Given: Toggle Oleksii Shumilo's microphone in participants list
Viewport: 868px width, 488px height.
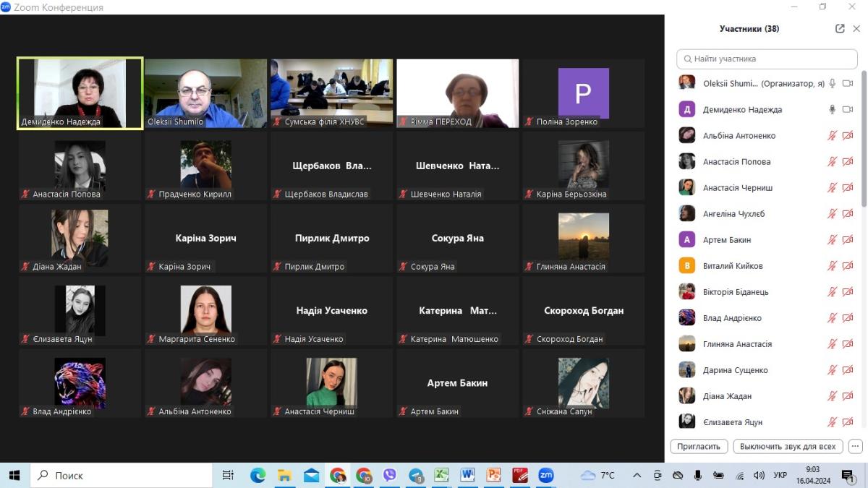Looking at the screenshot, I should (x=833, y=84).
